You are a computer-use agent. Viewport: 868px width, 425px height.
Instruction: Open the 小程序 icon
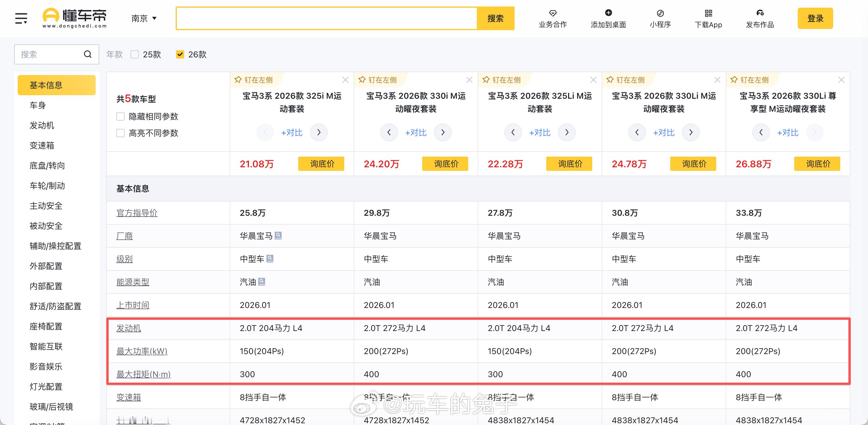(660, 14)
